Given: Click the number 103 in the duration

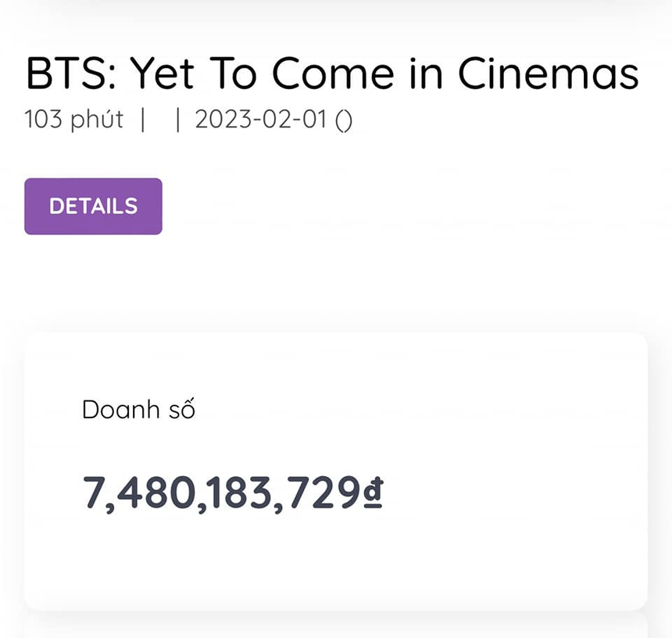Looking at the screenshot, I should [x=42, y=120].
